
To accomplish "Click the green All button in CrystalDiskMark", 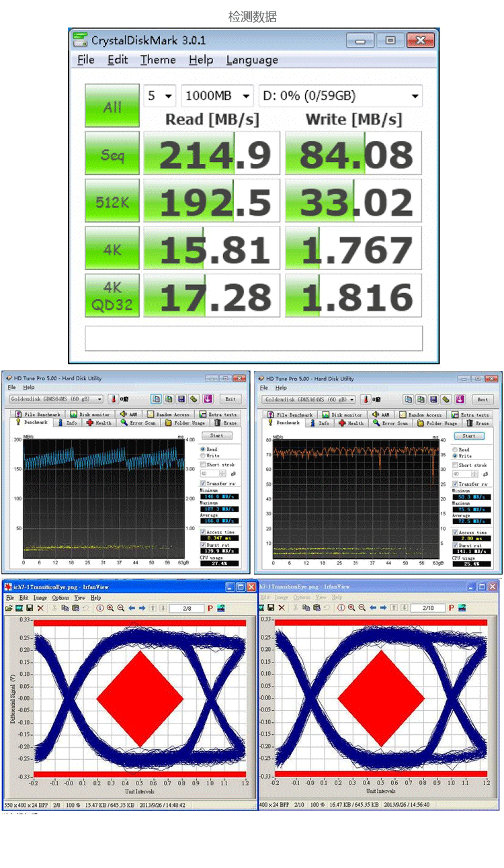I will (x=112, y=107).
